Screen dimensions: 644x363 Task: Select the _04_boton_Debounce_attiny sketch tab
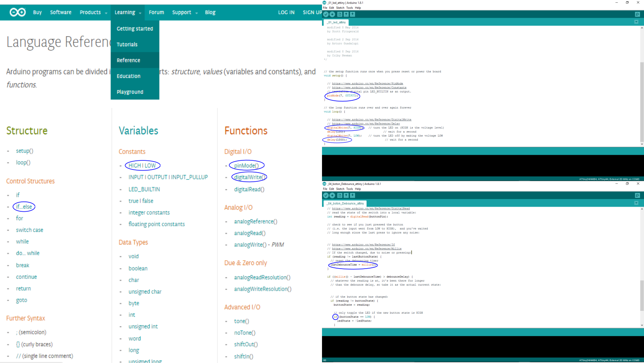[346, 203]
